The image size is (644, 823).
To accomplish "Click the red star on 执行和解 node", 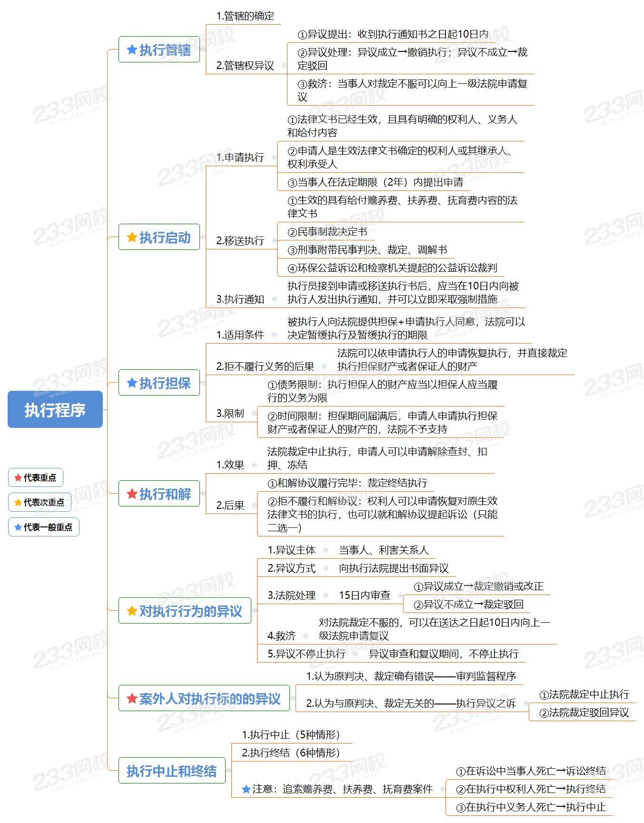I will click(132, 494).
